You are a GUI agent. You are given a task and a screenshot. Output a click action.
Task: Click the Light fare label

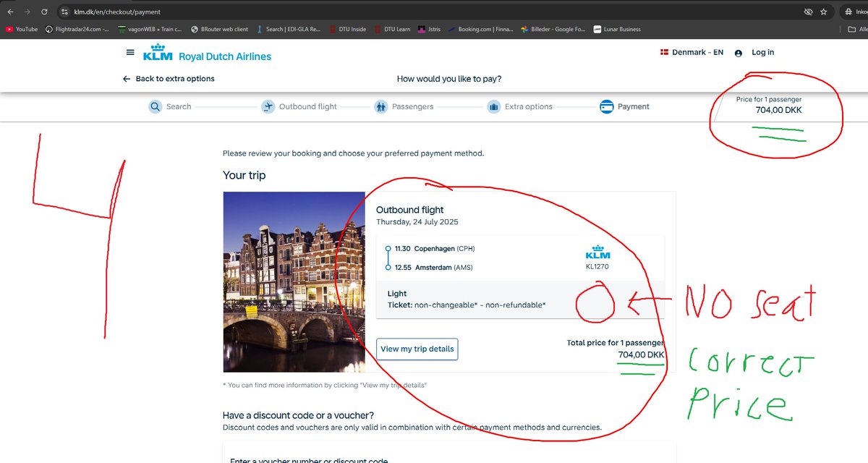(397, 294)
